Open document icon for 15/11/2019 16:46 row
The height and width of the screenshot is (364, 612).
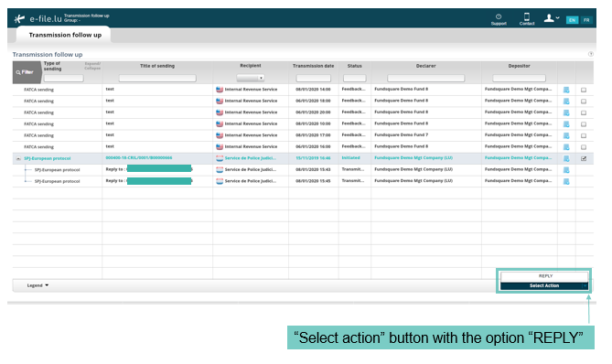(566, 158)
